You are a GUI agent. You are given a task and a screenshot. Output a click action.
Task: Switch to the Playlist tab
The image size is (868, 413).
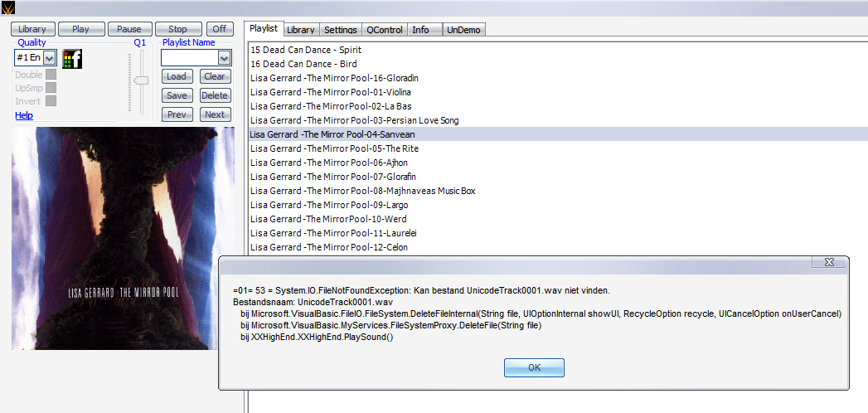(264, 29)
